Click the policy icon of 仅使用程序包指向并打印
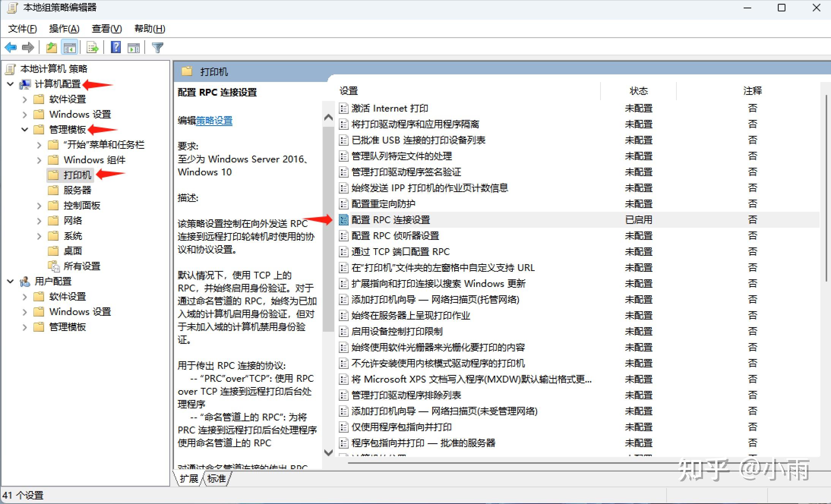831x504 pixels. pos(343,427)
